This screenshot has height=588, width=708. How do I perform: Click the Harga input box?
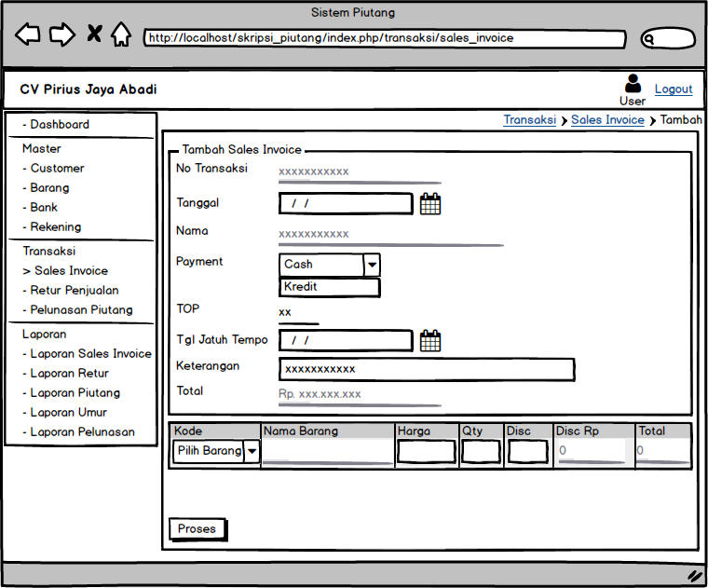pos(427,452)
